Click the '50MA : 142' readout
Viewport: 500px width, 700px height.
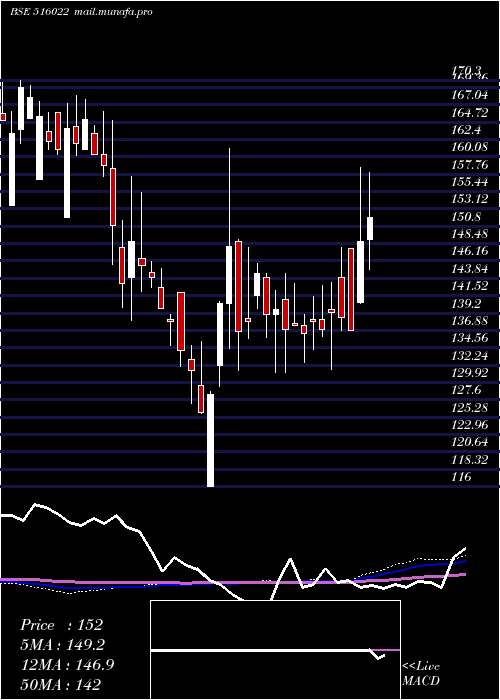[60, 684]
